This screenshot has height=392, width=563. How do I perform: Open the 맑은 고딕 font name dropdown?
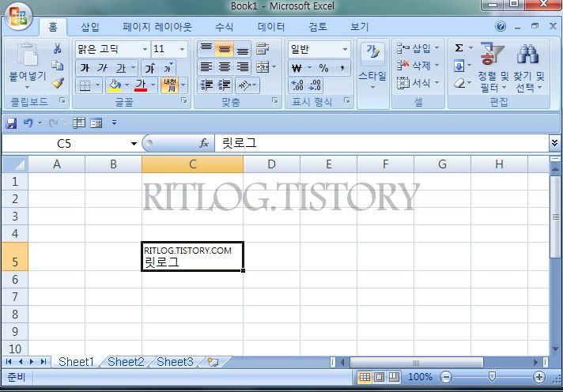145,49
